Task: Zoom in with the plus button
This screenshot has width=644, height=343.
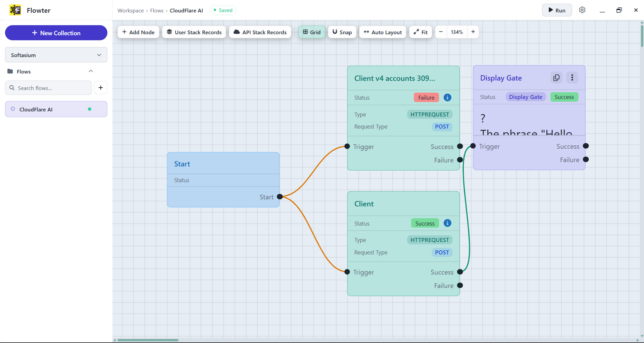Action: (473, 32)
